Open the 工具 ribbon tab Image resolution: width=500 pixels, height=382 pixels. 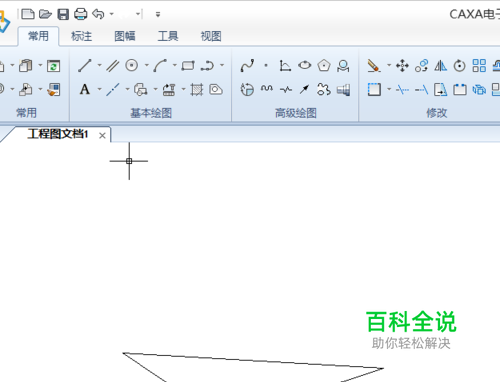pyautogui.click(x=168, y=36)
